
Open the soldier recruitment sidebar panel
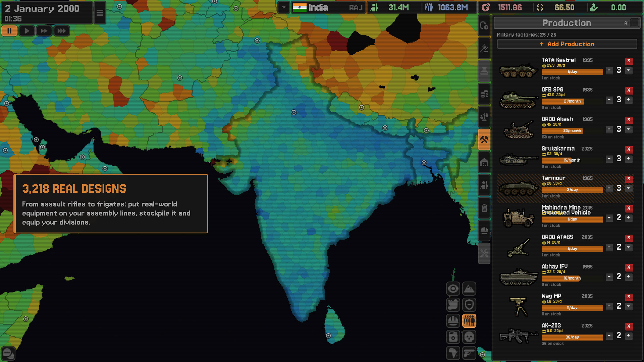pyautogui.click(x=484, y=185)
